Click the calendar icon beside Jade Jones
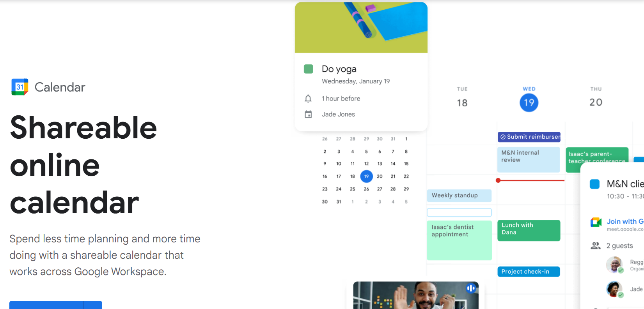 click(308, 115)
